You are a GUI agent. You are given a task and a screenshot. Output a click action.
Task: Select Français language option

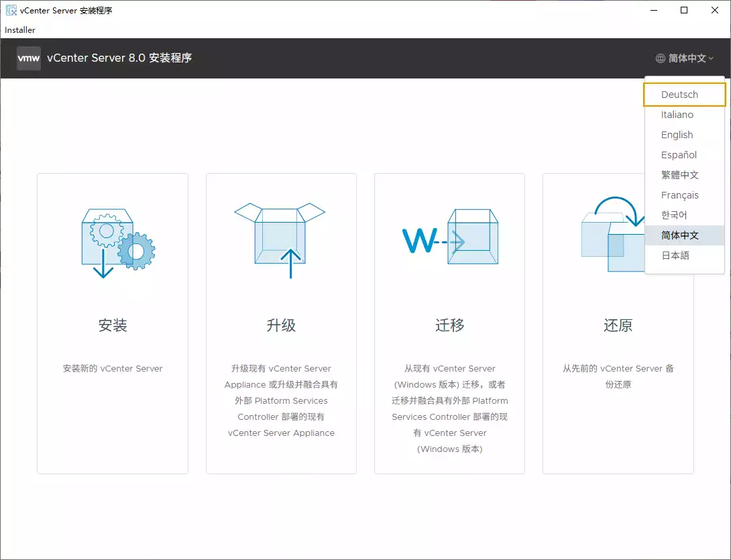point(684,195)
